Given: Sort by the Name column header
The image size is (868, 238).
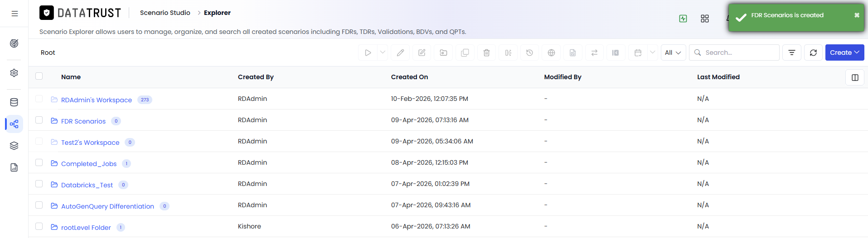Looking at the screenshot, I should (x=71, y=77).
